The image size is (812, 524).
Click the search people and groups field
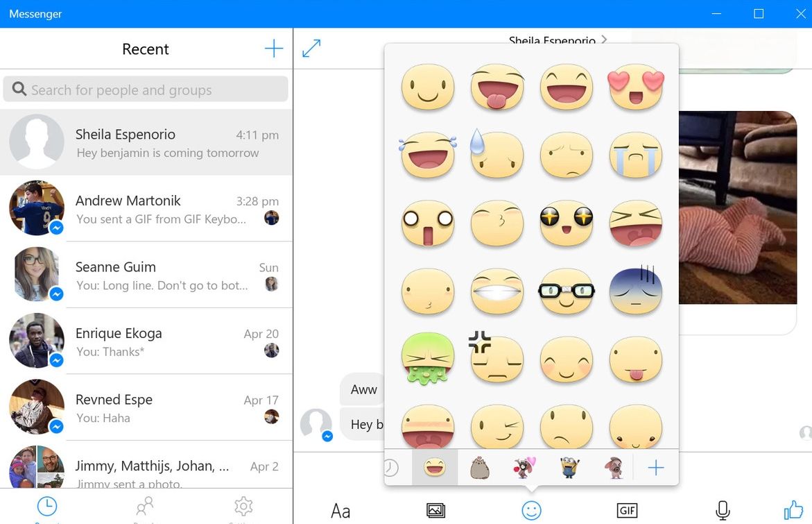(x=146, y=89)
